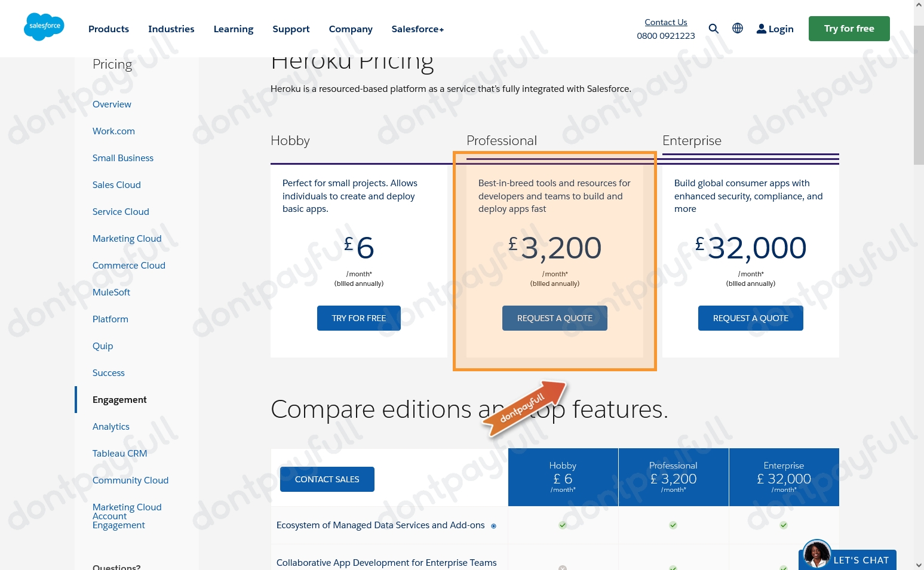The width and height of the screenshot is (924, 570).
Task: Click the Try for free button
Action: pyautogui.click(x=849, y=29)
